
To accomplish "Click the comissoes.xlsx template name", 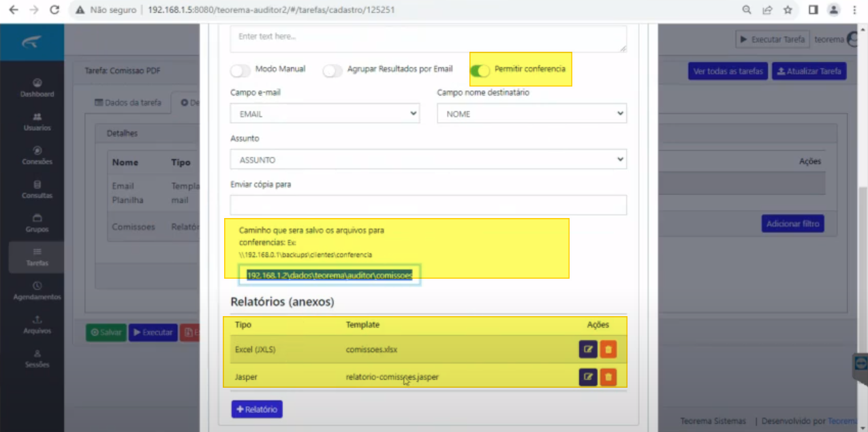I will tap(371, 350).
